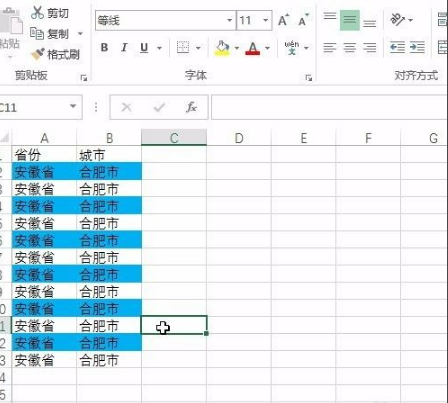Open text orientation dropdown arrow

[x=411, y=20]
